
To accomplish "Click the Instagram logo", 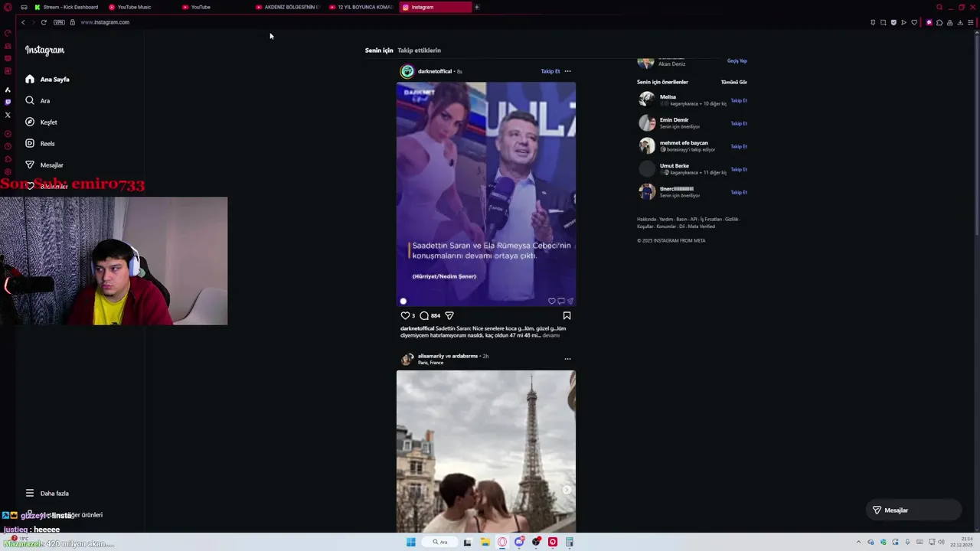I will coord(44,51).
